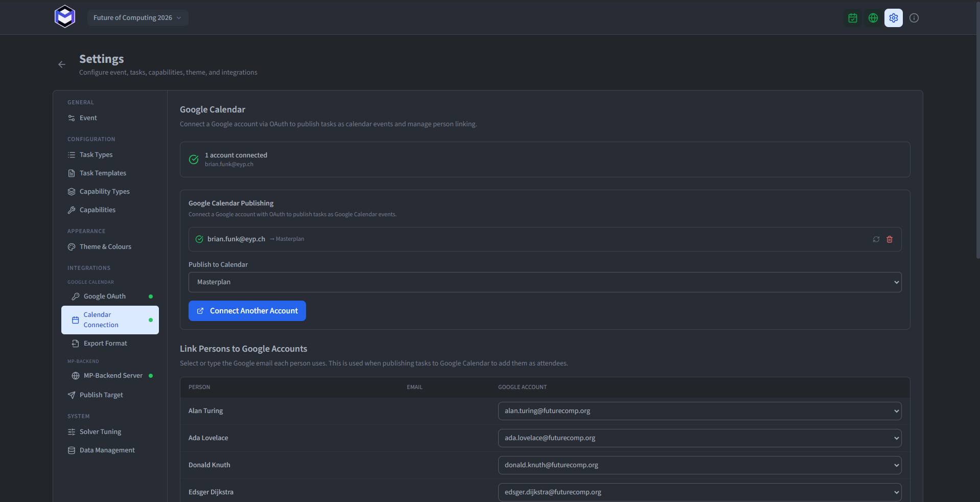
Task: Open the Capabilities section
Action: click(110, 210)
